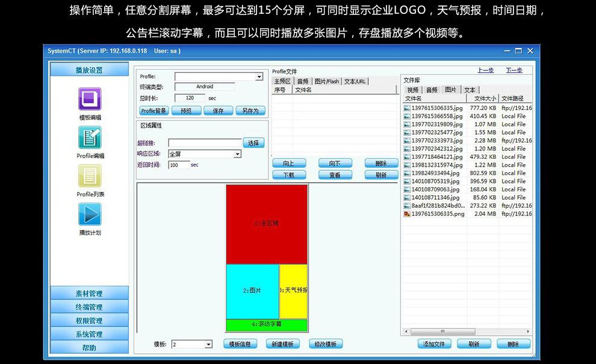
Task: Click the 另存为 save-as button
Action: 250,111
